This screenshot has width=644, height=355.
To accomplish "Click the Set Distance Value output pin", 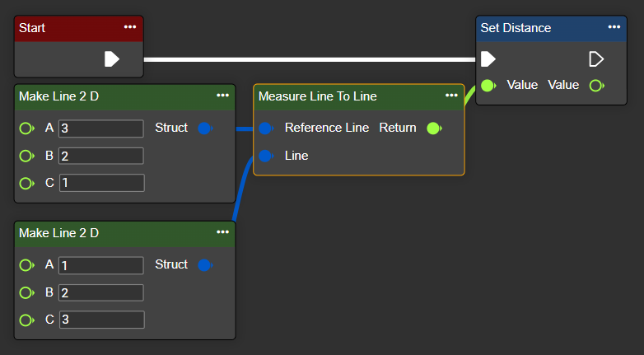I will click(596, 85).
